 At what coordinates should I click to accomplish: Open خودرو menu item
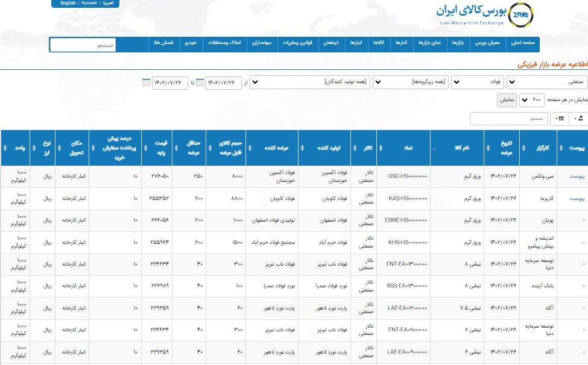click(x=191, y=43)
